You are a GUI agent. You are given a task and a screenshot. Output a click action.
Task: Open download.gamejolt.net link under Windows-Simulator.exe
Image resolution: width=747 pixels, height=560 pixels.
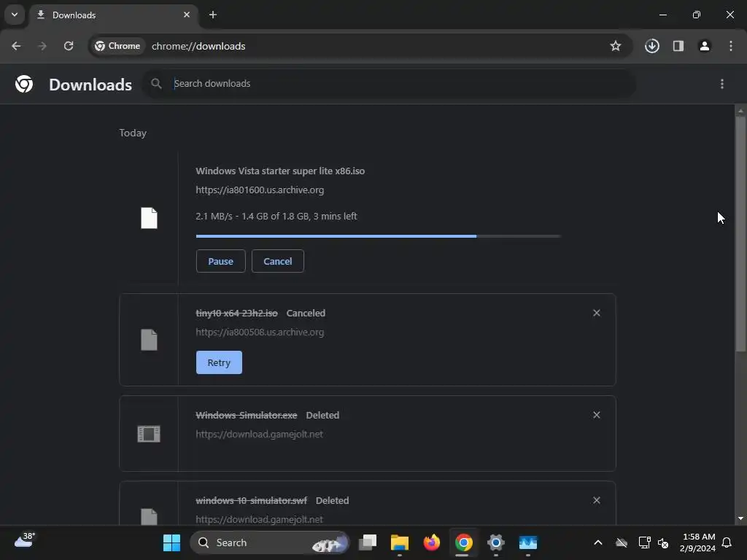[x=259, y=435]
